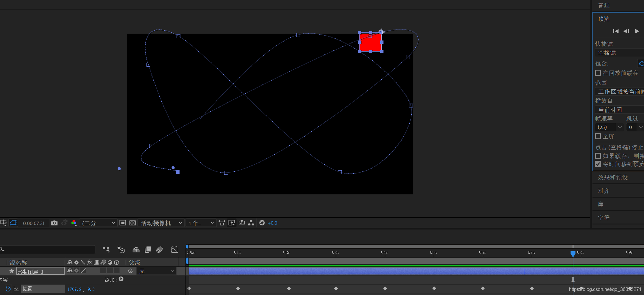Jump to first frame in preview panel
The height and width of the screenshot is (295, 644).
click(616, 31)
